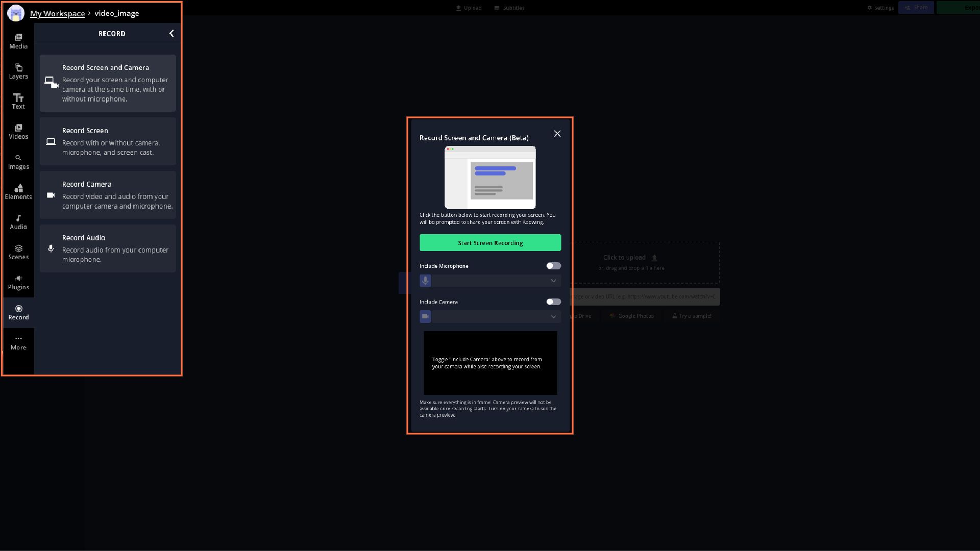Open the My Workspace link
980x551 pixels.
coord(57,13)
